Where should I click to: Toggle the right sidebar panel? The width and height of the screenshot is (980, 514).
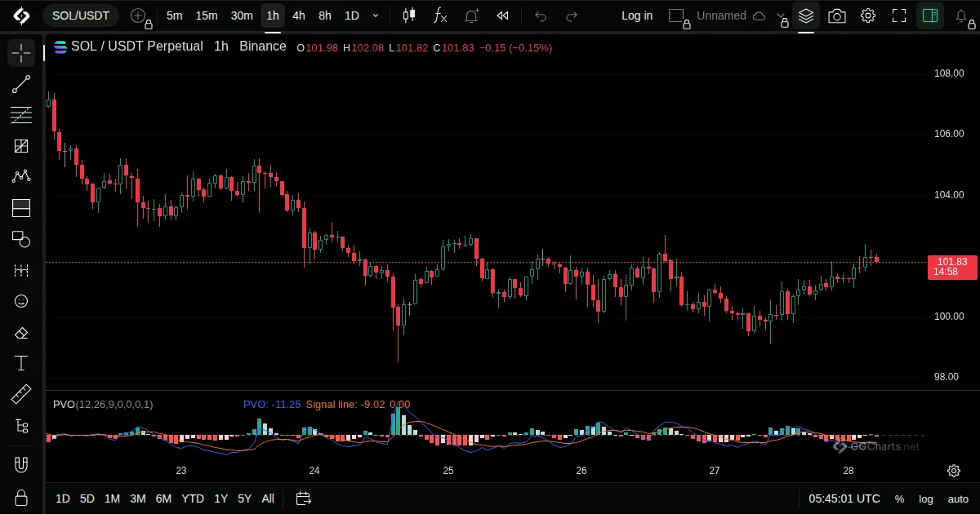[x=929, y=16]
